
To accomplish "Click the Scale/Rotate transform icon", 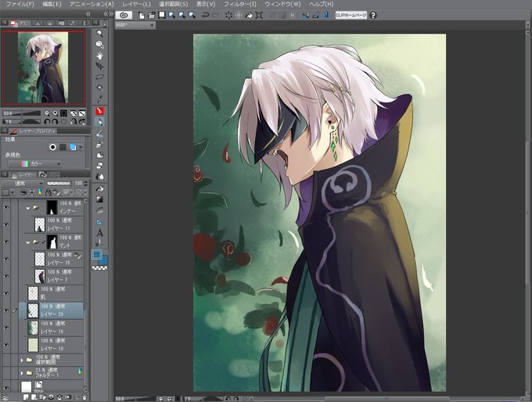I will point(259,16).
